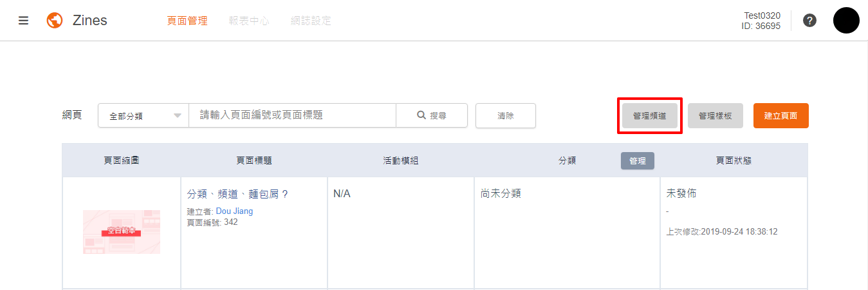Image resolution: width=868 pixels, height=290 pixels.
Task: Click the 管理頻道 button
Action: click(649, 116)
